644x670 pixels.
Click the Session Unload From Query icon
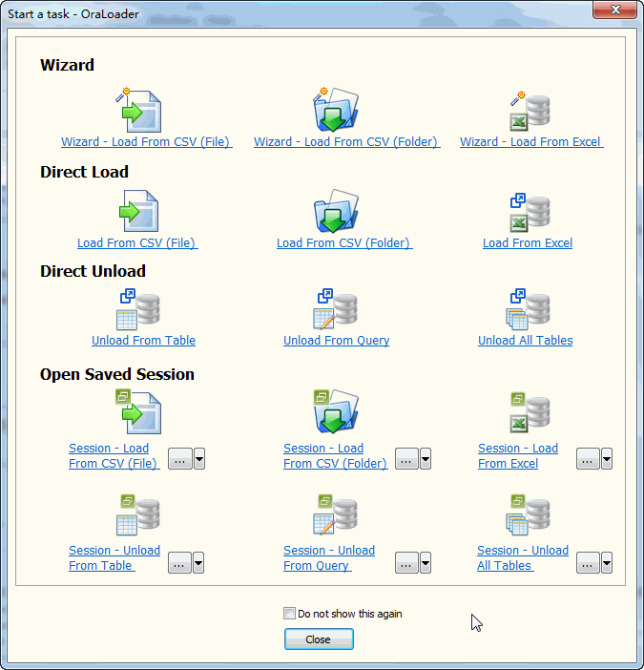[x=335, y=514]
